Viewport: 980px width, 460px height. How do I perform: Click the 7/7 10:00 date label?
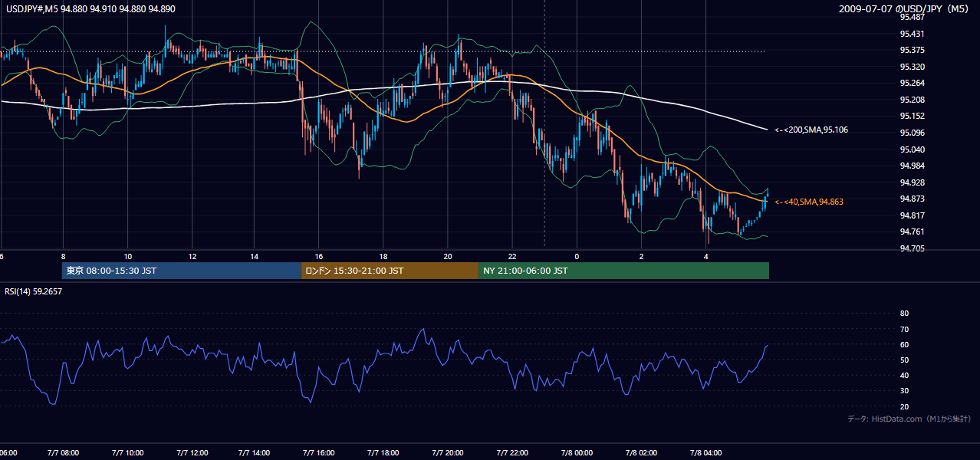point(127,453)
